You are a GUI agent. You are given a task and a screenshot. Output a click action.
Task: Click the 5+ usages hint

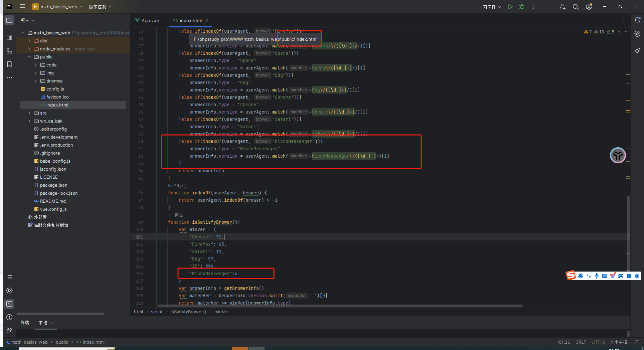(x=177, y=186)
